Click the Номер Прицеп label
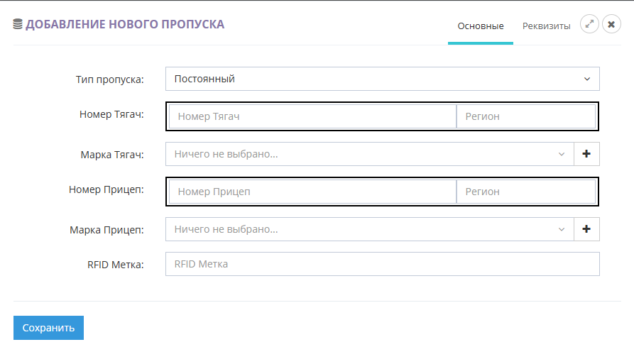Screen dimensions: 634x364 [x=106, y=190]
